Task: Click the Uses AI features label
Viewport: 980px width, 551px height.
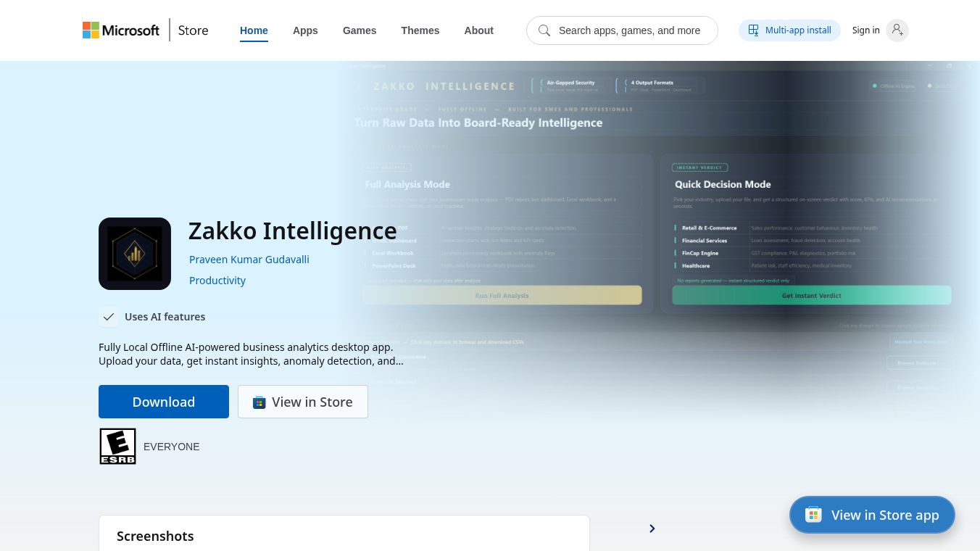Action: pos(165,317)
